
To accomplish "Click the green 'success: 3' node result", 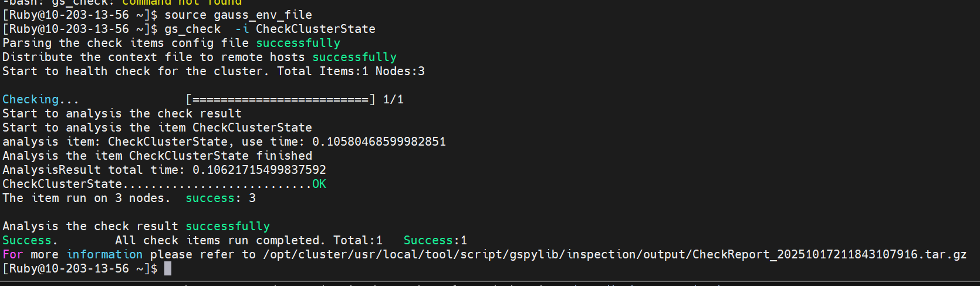I will pos(221,198).
